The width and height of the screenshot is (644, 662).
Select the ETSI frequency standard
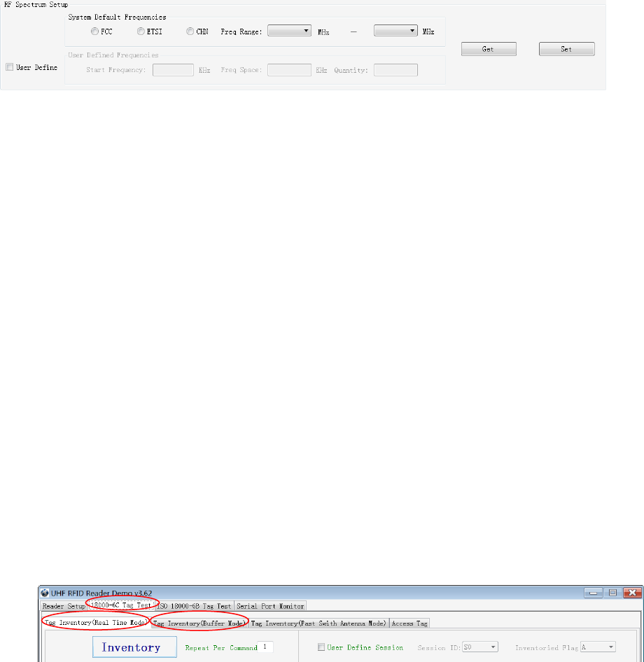pos(141,31)
